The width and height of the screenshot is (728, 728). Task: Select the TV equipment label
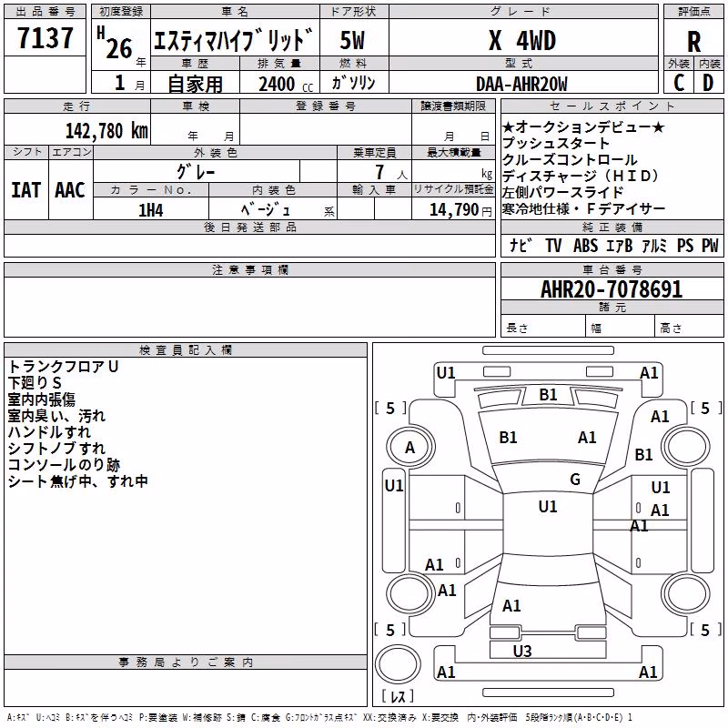[x=553, y=245]
